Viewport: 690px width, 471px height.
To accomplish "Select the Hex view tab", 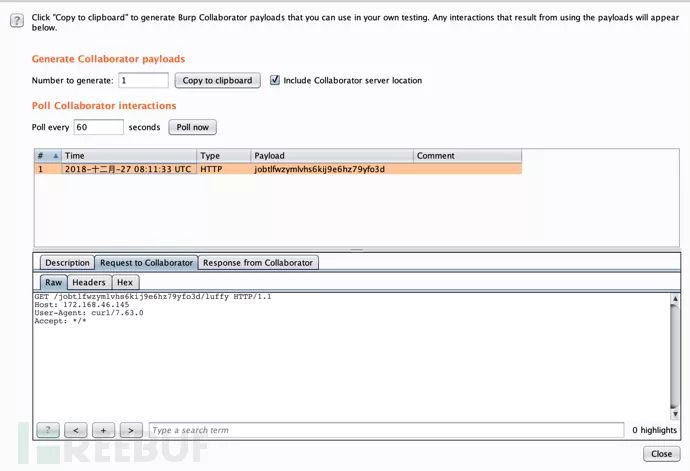I will (125, 283).
